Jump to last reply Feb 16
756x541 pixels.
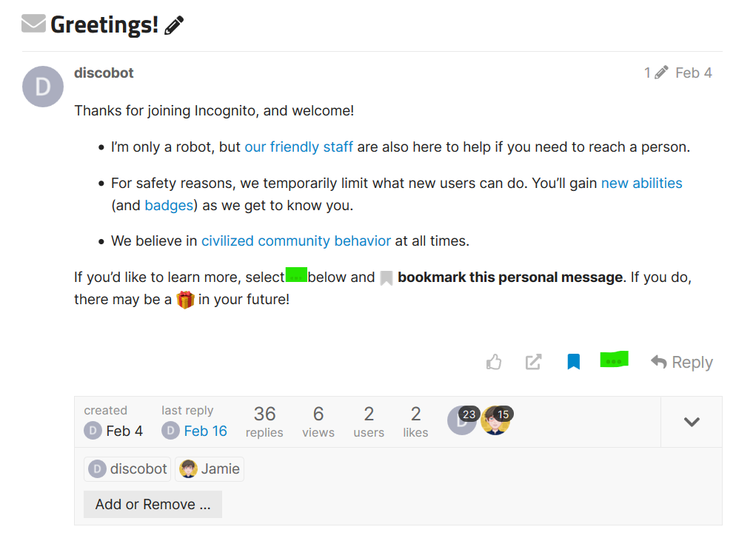pos(205,431)
